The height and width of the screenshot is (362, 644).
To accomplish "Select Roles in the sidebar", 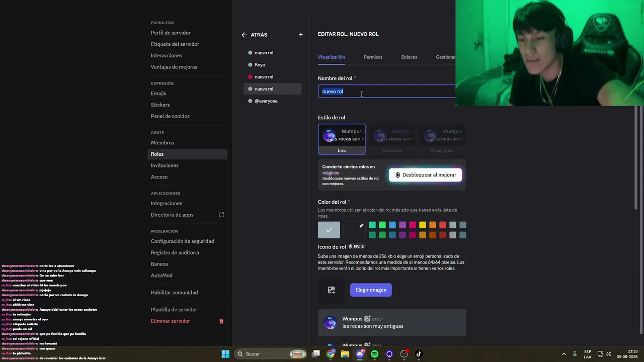I will [x=187, y=154].
